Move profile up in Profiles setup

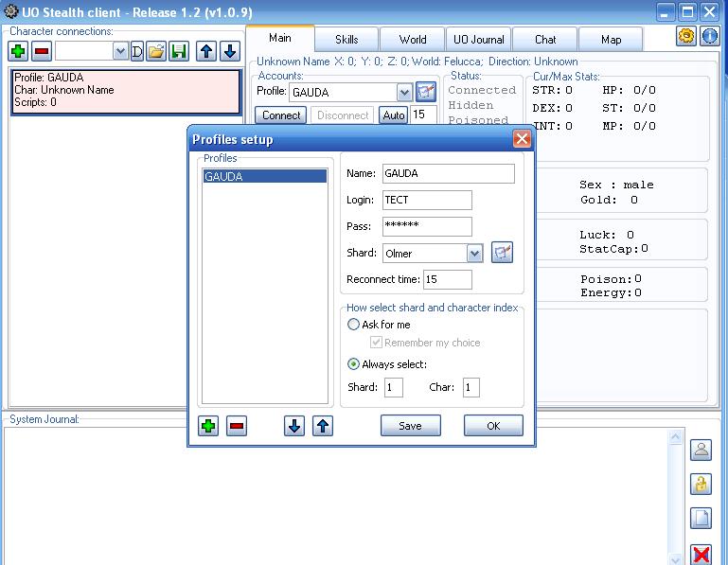323,426
